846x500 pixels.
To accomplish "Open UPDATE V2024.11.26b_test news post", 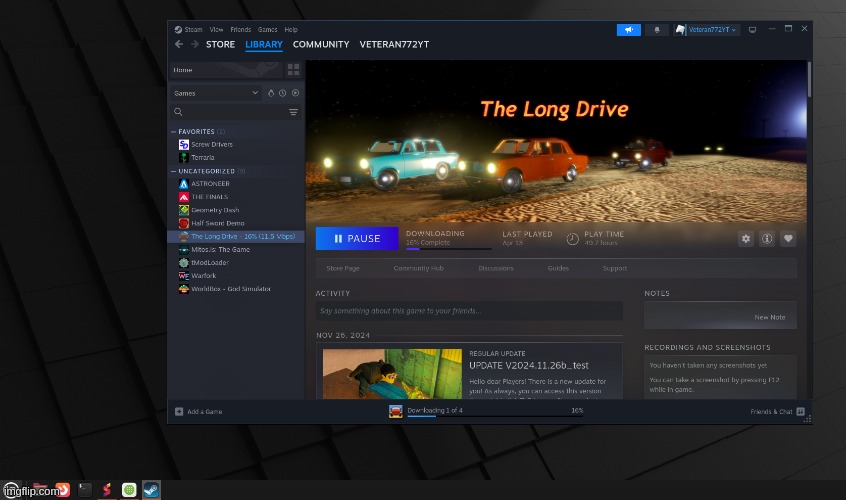I will (529, 365).
